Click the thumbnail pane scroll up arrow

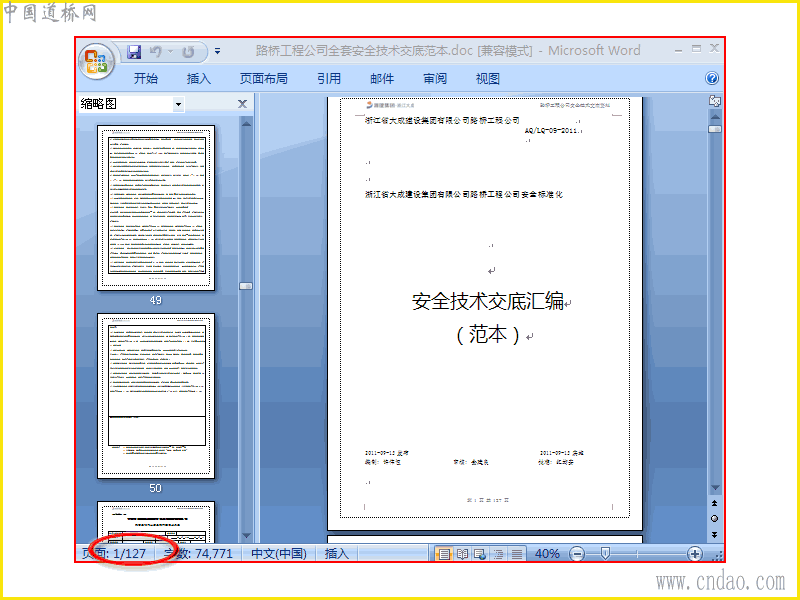tap(246, 123)
